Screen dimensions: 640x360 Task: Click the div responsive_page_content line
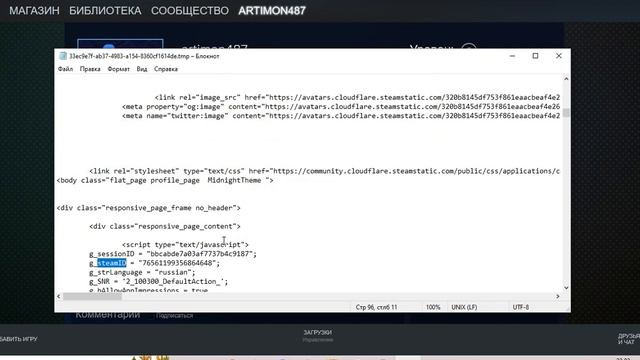point(165,227)
